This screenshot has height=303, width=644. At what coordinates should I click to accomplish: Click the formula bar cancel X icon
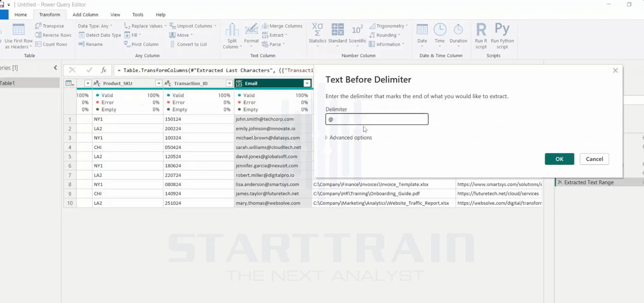point(72,70)
